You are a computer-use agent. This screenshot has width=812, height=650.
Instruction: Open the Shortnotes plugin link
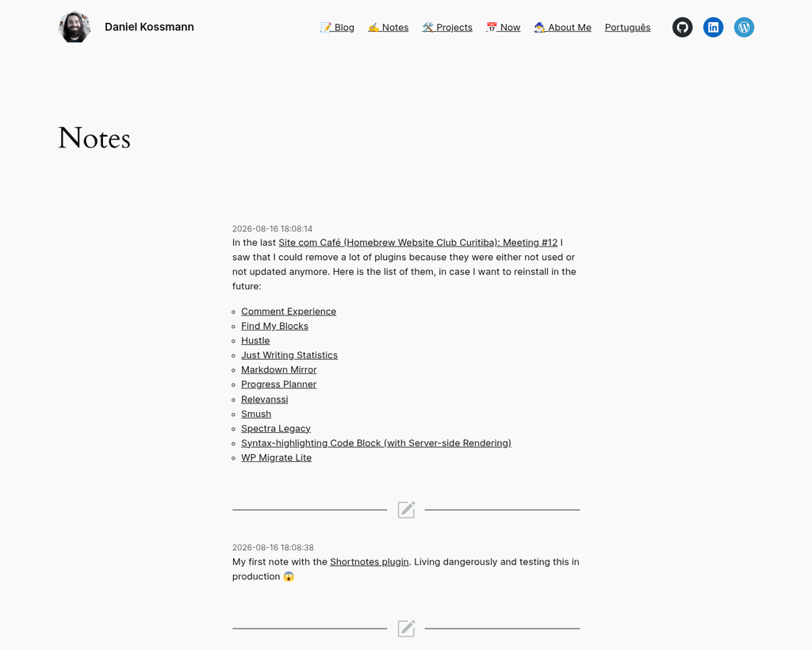click(370, 561)
